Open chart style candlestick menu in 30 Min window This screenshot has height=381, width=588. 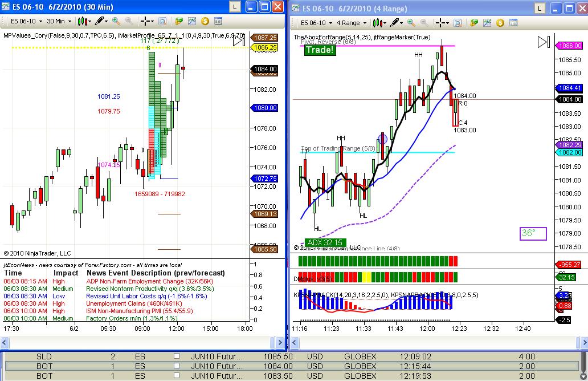(x=84, y=22)
